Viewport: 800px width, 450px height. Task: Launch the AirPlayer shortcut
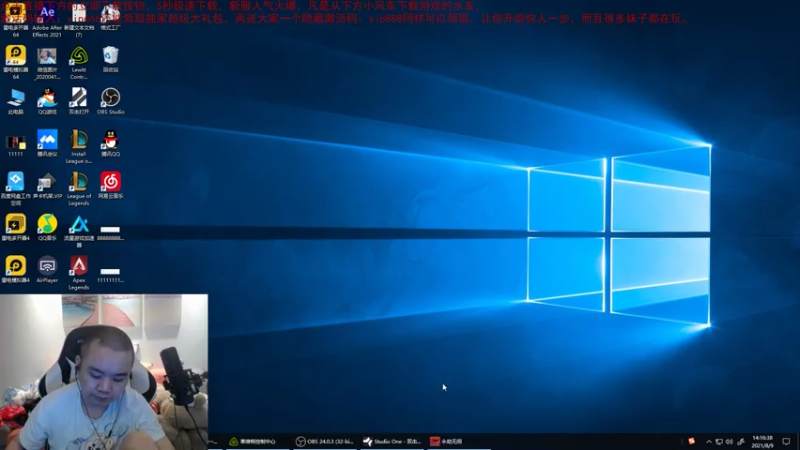coord(47,270)
